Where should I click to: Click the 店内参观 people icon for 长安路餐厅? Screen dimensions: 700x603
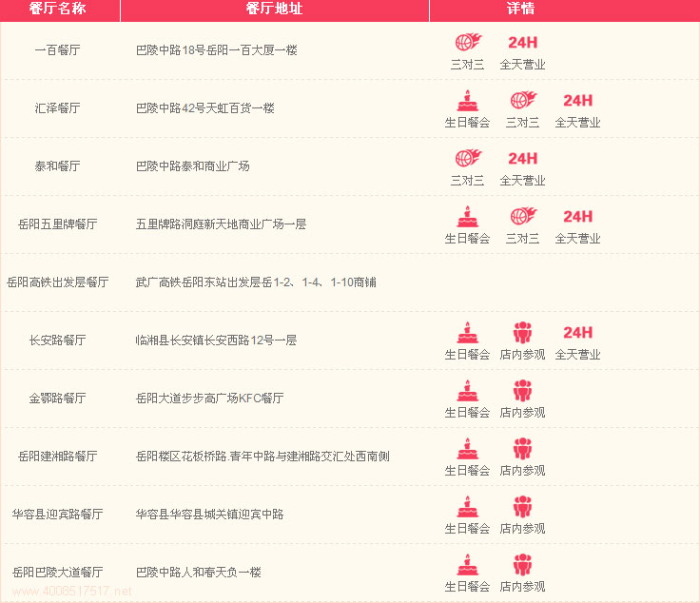point(522,333)
